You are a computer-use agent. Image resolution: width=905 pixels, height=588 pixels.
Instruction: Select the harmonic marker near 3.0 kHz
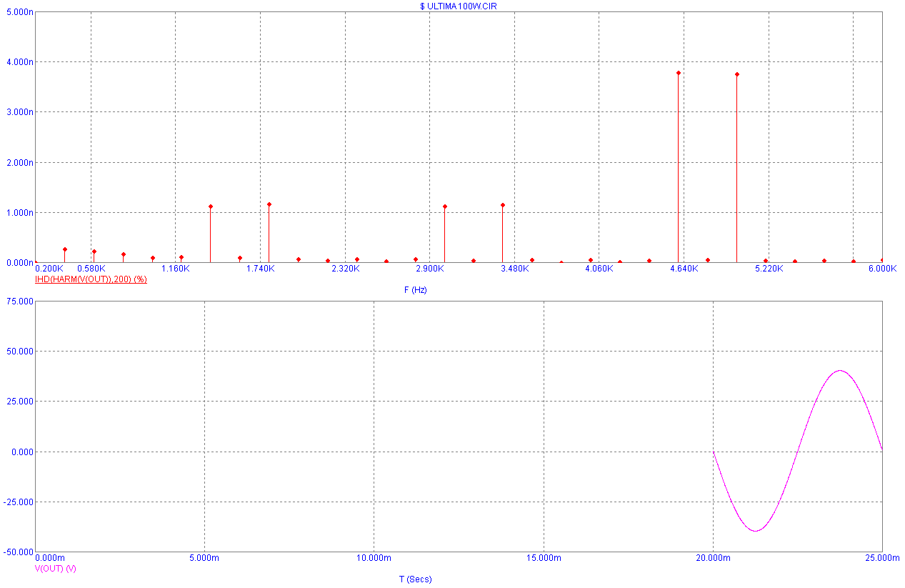[445, 206]
